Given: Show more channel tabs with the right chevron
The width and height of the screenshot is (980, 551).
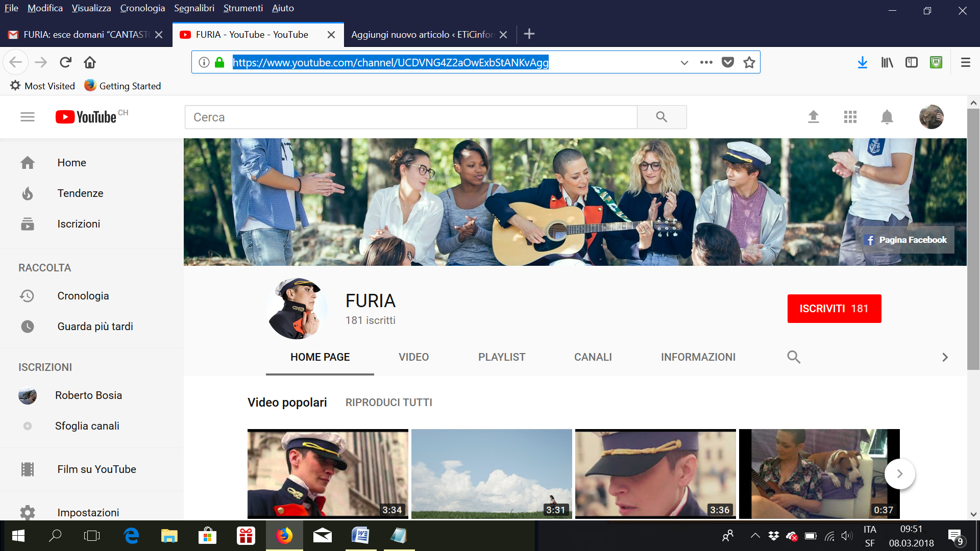Looking at the screenshot, I should point(945,357).
